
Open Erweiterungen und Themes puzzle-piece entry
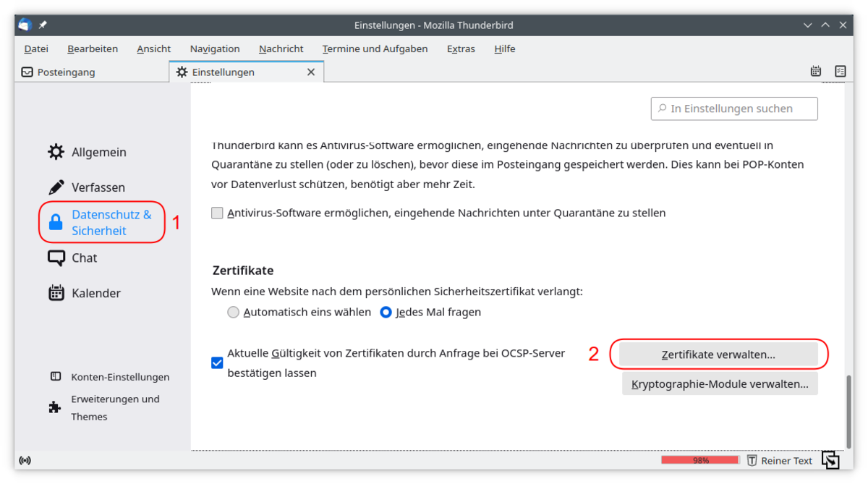click(x=105, y=408)
